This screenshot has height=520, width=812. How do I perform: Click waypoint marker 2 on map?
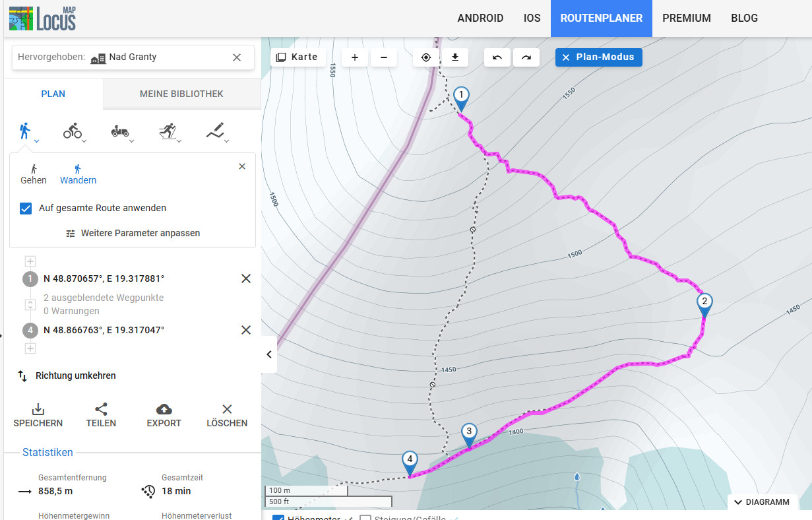[x=704, y=303]
